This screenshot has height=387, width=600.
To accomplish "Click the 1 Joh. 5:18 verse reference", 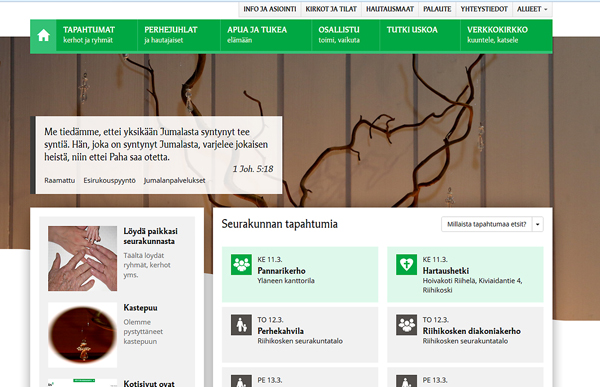I will [253, 169].
